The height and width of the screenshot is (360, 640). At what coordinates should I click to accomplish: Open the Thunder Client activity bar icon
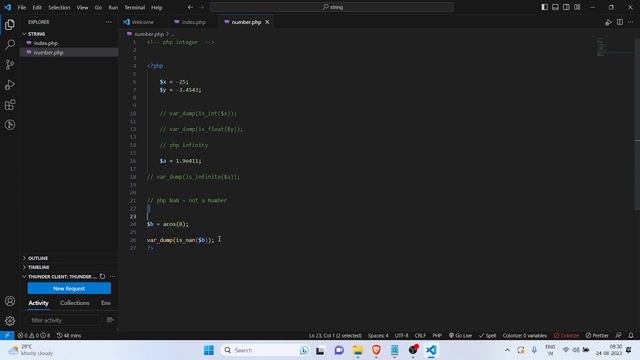[10, 125]
